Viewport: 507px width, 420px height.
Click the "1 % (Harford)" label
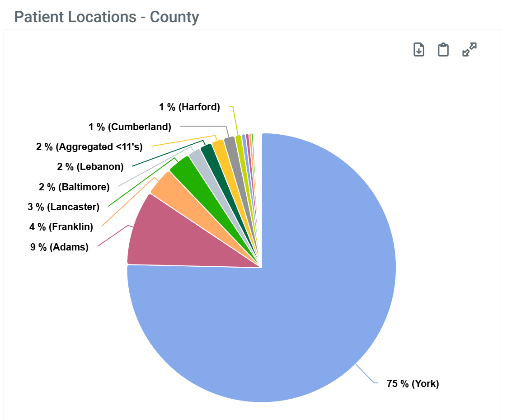tap(189, 107)
